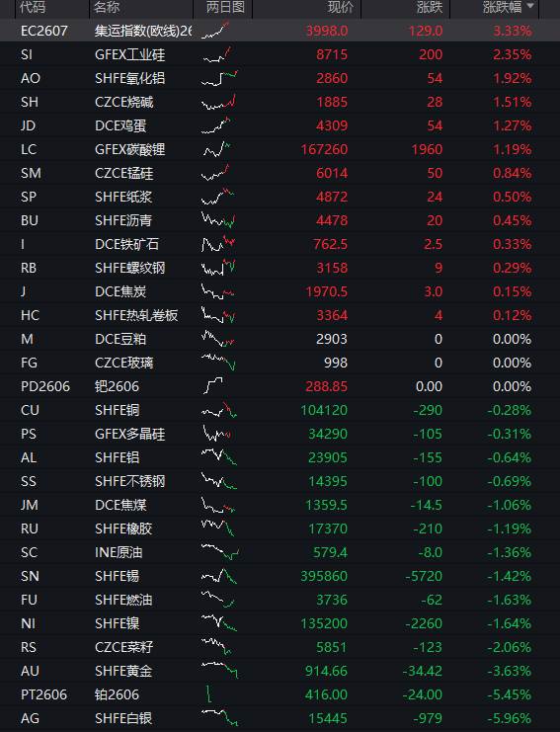Open the DCE铁矿石 mini trend chart
The image size is (560, 732).
pos(218,244)
